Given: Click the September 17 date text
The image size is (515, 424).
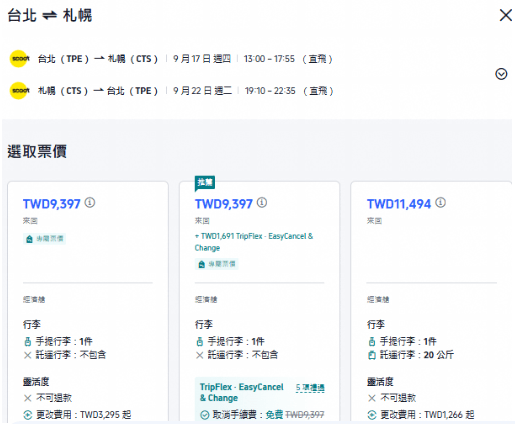Looking at the screenshot, I should click(x=202, y=59).
